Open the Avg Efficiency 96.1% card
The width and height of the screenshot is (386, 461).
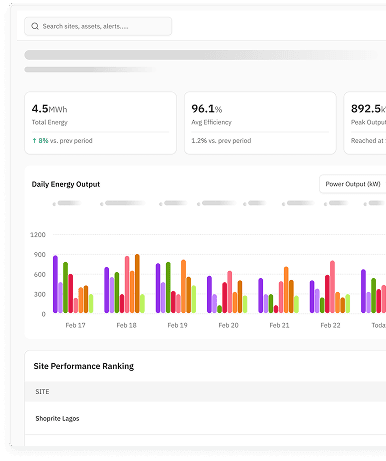click(260, 123)
